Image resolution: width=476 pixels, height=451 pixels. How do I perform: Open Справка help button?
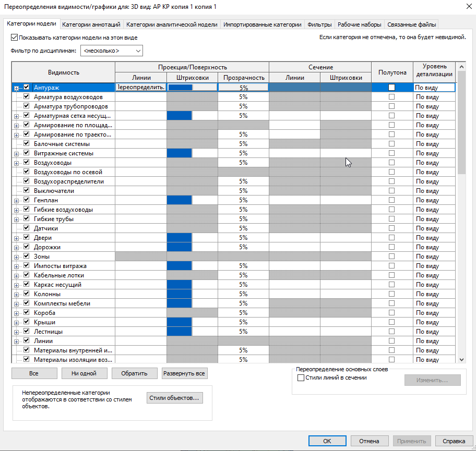pyautogui.click(x=454, y=441)
